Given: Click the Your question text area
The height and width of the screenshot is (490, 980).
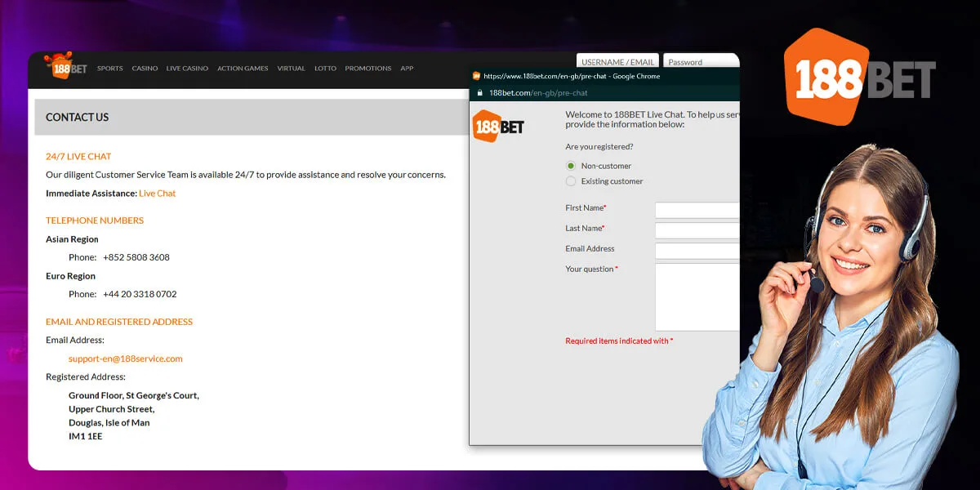Looking at the screenshot, I should tap(697, 297).
